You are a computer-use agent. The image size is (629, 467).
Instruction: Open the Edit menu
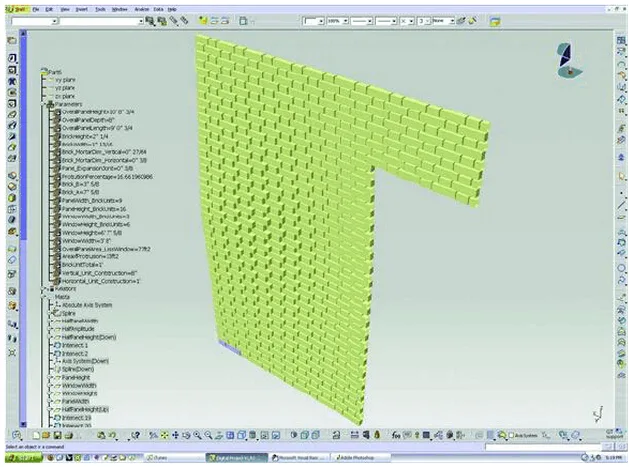tap(49, 9)
